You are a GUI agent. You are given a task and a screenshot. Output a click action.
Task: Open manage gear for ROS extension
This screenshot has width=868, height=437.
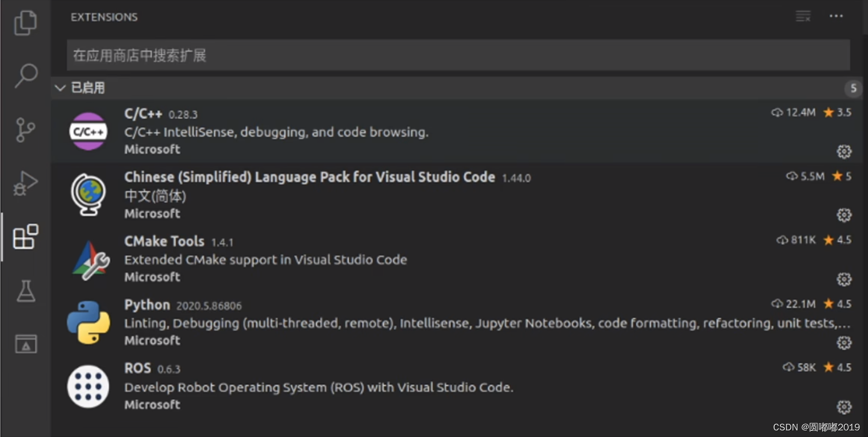point(844,407)
